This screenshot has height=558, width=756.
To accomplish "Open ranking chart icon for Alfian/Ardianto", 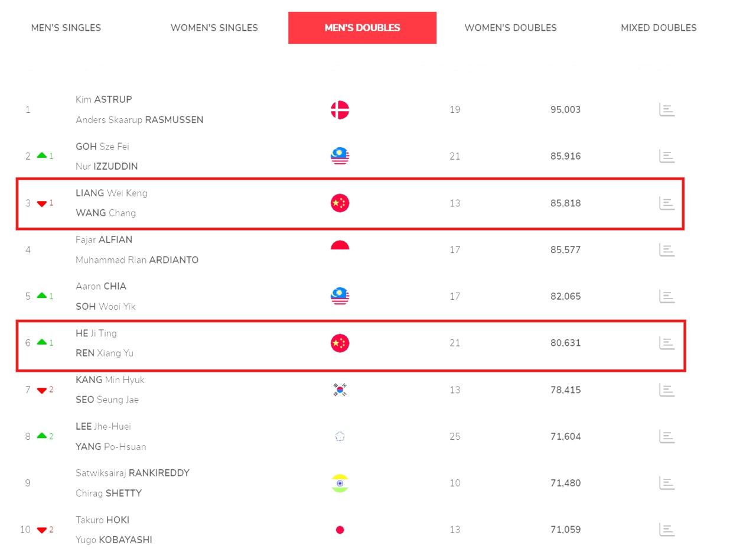I will tap(667, 250).
